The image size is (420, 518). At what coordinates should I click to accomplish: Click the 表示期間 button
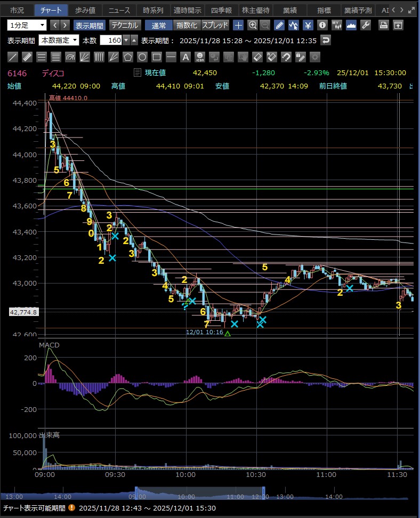[x=90, y=25]
